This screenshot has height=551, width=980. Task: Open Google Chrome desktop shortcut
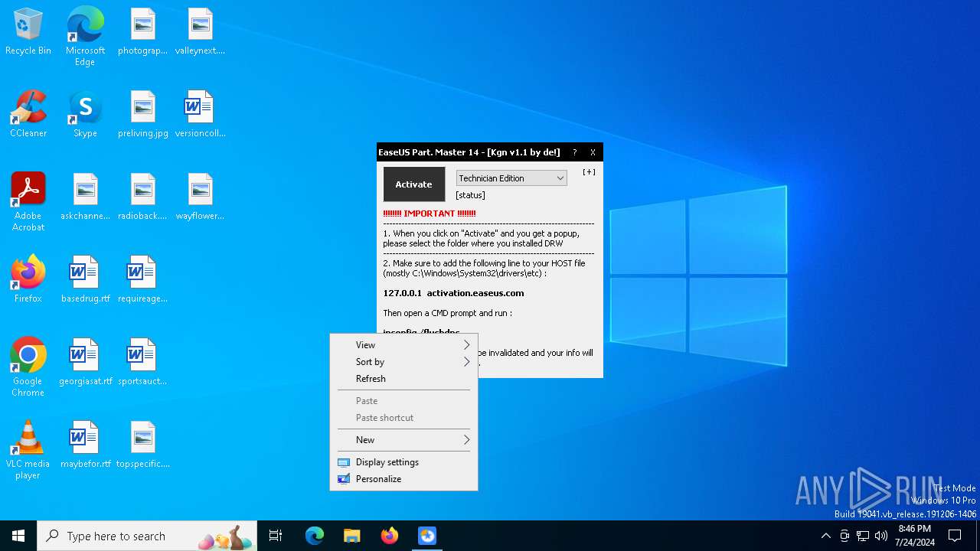point(28,367)
